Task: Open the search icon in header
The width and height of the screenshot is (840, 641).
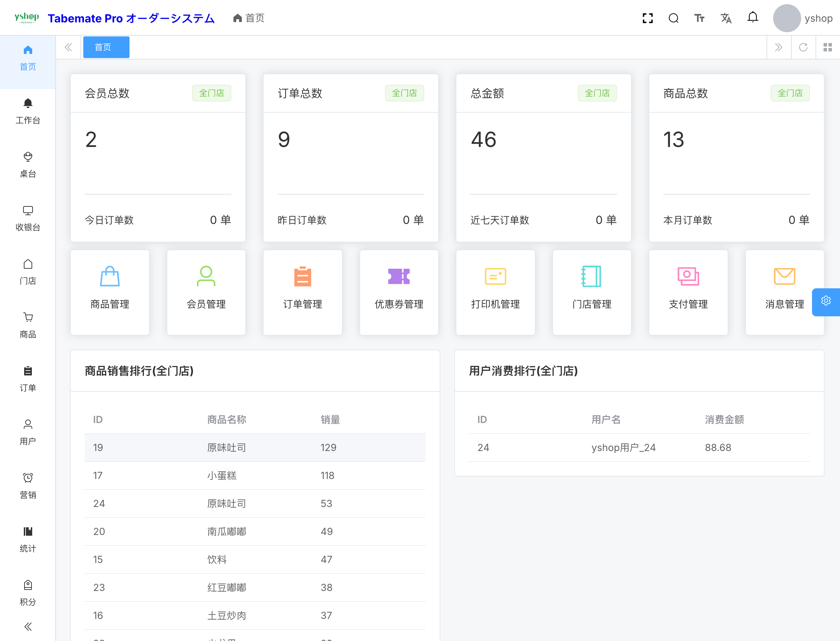Action: click(674, 18)
